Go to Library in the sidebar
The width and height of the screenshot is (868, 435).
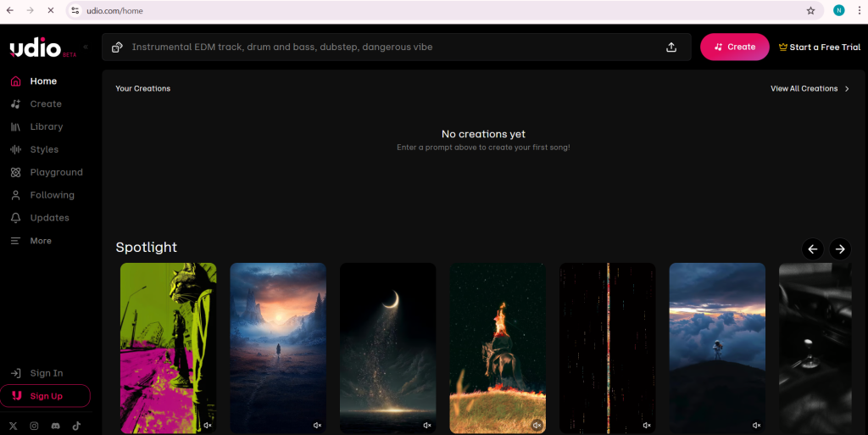click(46, 126)
